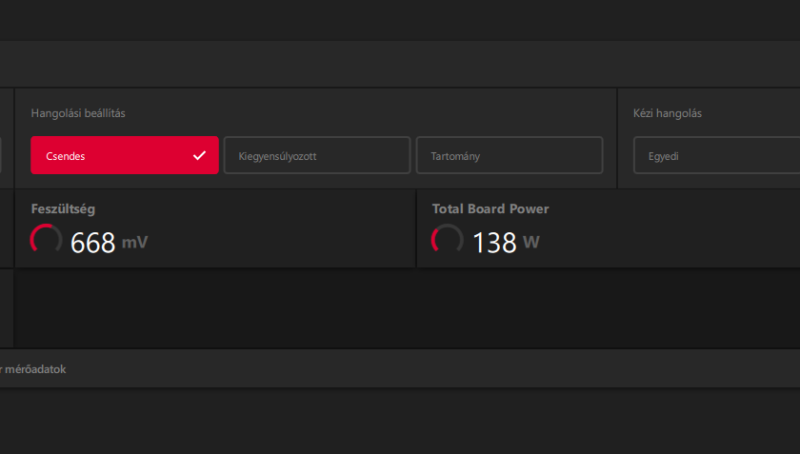Click the Kézi hangolás heading
Screen dimensions: 800x454
point(667,113)
